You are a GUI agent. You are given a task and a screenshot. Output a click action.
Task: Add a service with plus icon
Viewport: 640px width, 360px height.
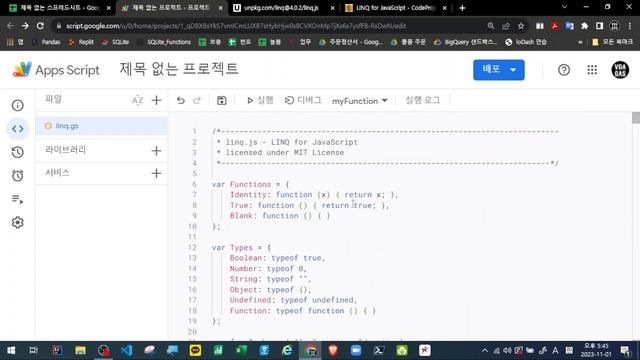coord(156,173)
